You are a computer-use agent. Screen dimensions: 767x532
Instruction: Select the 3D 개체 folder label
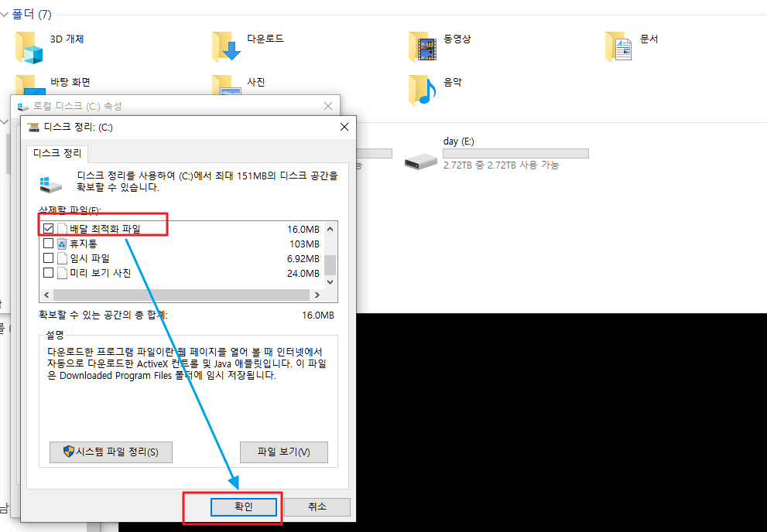(67, 39)
